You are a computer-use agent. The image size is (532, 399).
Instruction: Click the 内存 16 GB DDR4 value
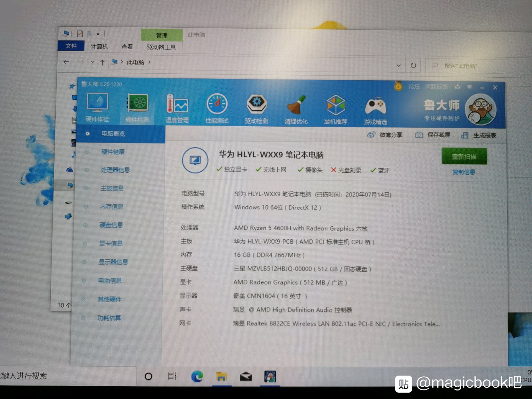point(269,255)
